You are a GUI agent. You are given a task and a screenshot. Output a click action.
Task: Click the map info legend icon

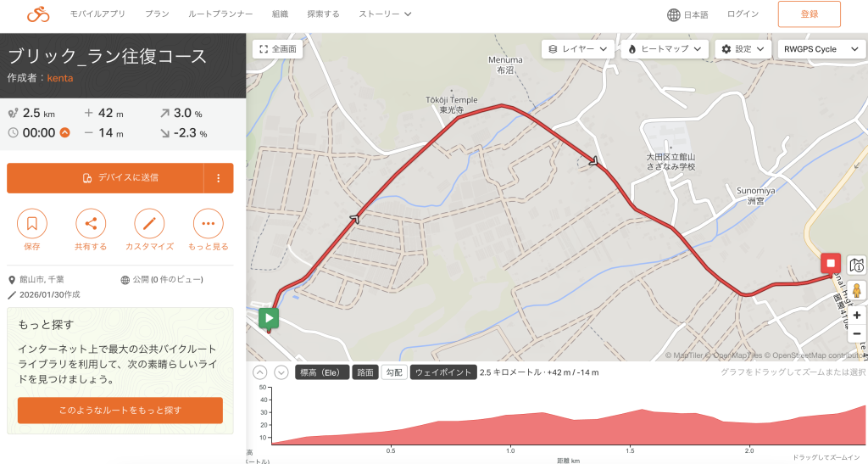point(856,266)
